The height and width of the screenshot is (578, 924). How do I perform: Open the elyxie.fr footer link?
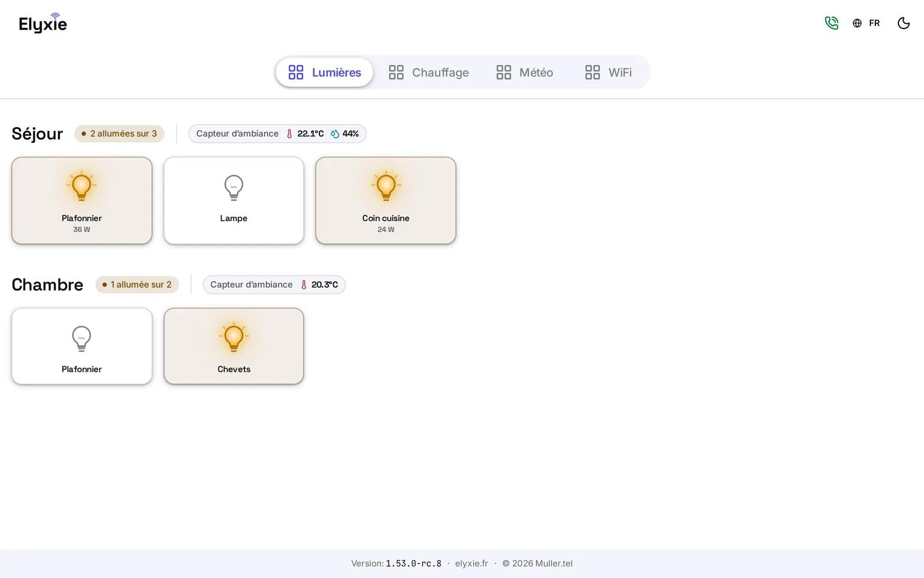(x=471, y=564)
